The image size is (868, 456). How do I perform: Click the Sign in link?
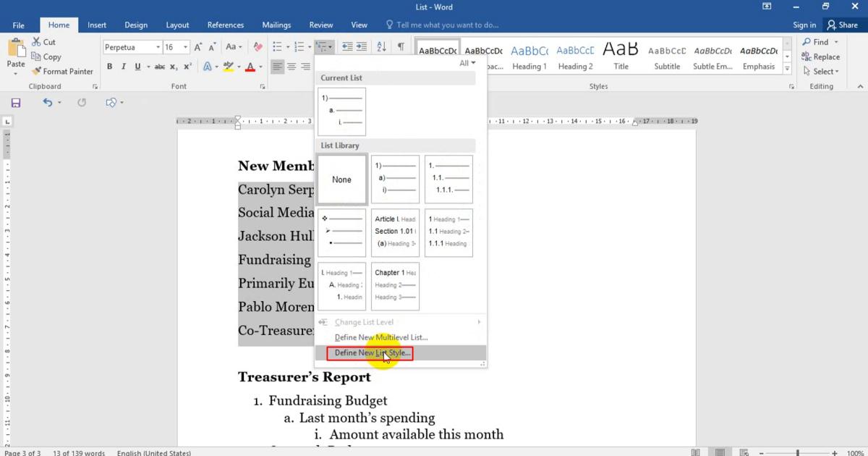804,24
